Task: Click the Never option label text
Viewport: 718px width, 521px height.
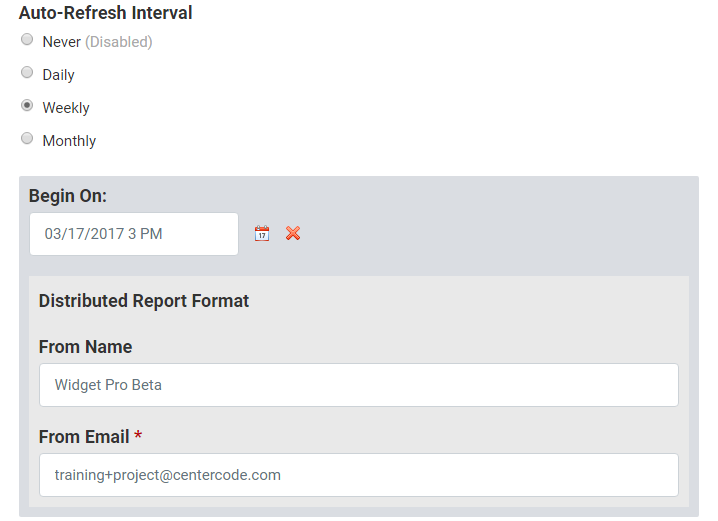Action: click(x=61, y=42)
